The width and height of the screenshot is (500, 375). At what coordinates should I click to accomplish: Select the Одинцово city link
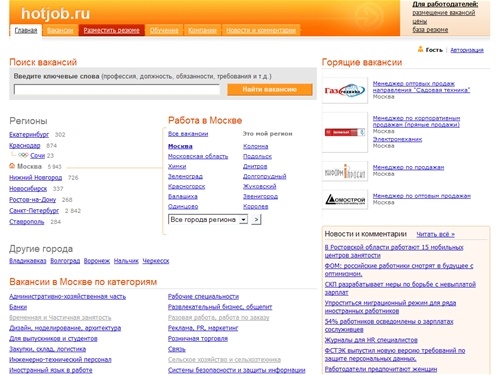click(x=183, y=206)
